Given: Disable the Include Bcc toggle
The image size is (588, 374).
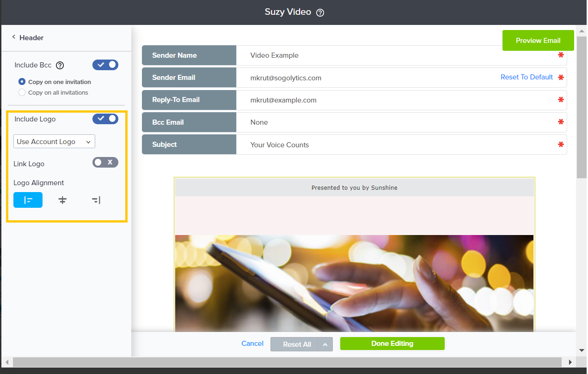Looking at the screenshot, I should point(105,65).
